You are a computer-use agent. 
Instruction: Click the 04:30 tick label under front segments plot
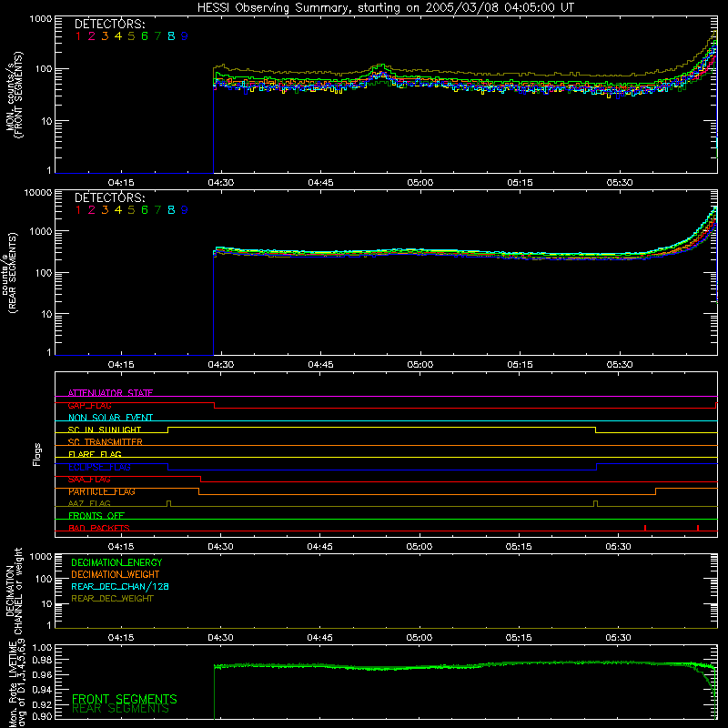click(x=221, y=183)
